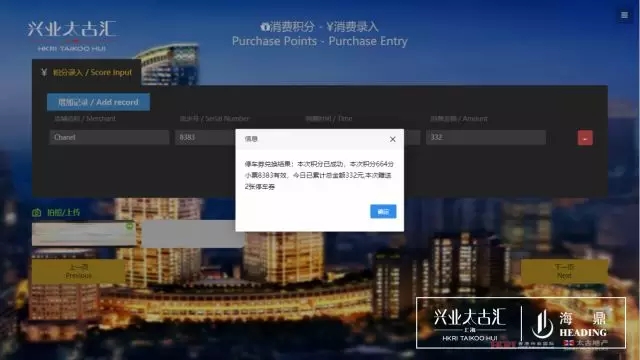This screenshot has height=360, width=640.
Task: Proceed with the Next button
Action: 564,271
